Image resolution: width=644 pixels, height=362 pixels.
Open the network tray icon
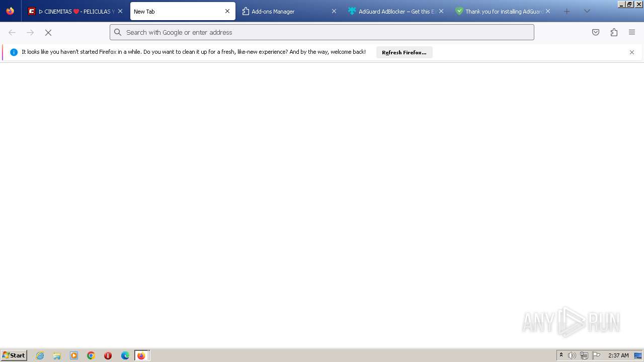pos(584,355)
